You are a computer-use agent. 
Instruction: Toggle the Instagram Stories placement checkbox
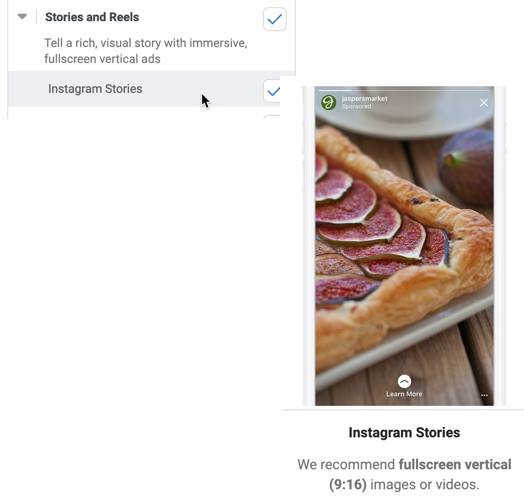[272, 91]
